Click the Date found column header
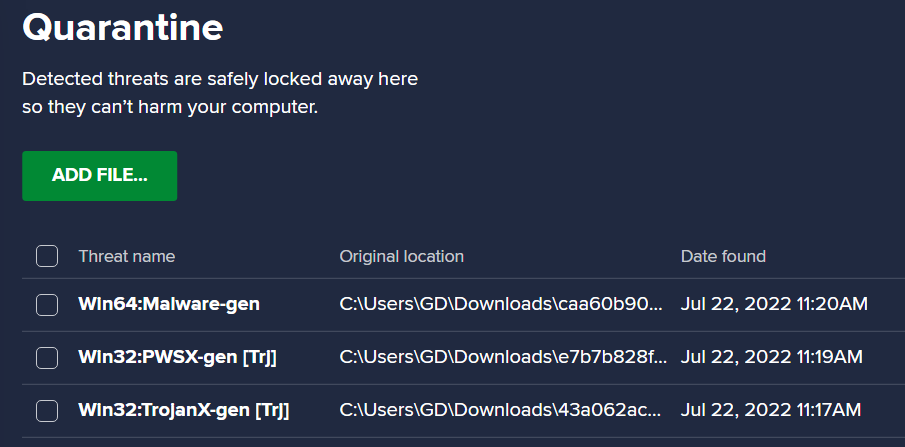 click(723, 256)
